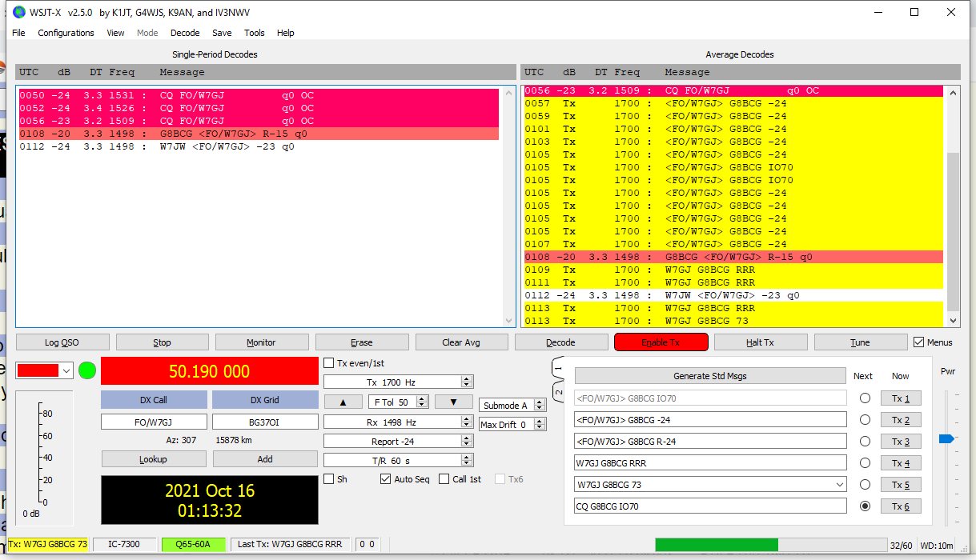Click the Halt Tx button

[x=761, y=342]
